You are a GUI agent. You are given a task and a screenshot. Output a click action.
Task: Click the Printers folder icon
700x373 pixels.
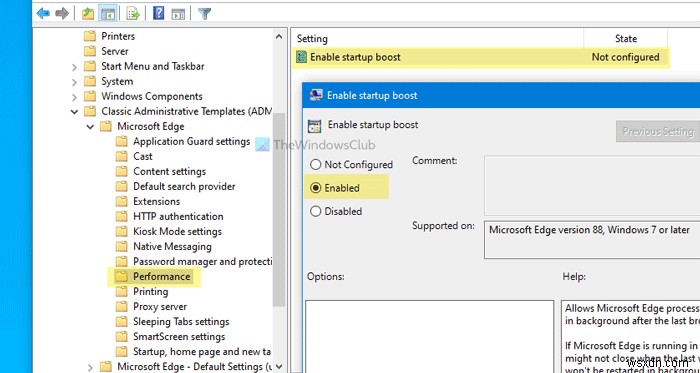90,36
